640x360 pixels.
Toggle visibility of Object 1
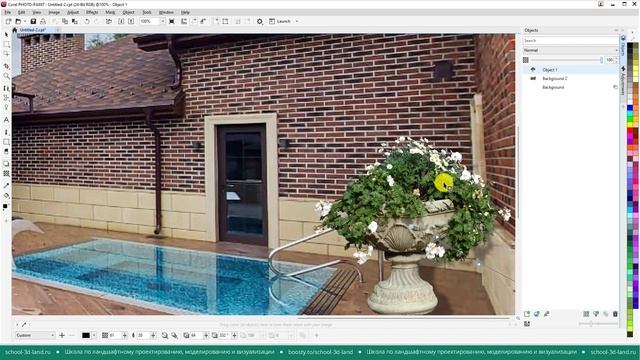[x=533, y=70]
